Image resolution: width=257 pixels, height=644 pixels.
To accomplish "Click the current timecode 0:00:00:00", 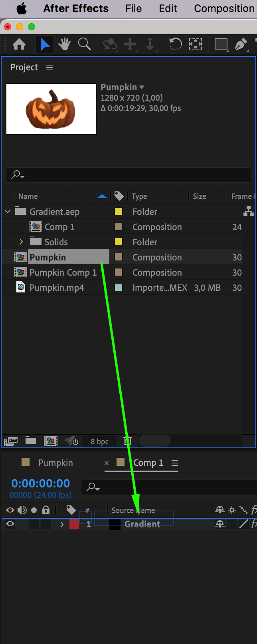I will coord(40,483).
